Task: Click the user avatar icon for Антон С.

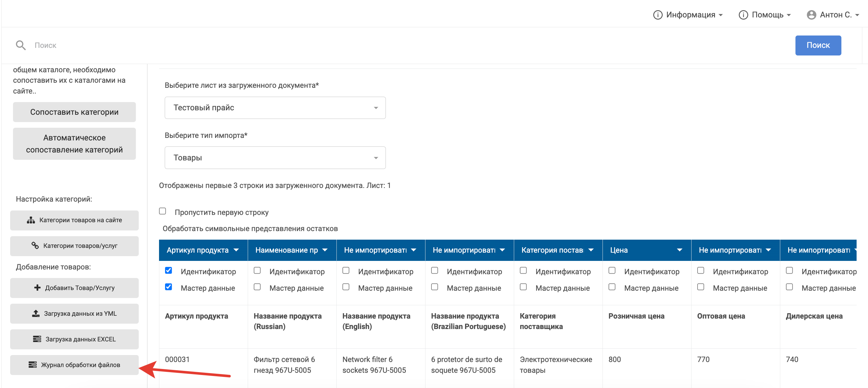Action: coord(811,15)
